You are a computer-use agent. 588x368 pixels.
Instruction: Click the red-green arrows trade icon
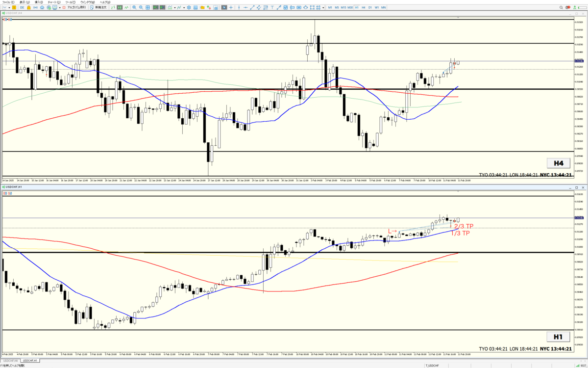pyautogui.click(x=209, y=7)
